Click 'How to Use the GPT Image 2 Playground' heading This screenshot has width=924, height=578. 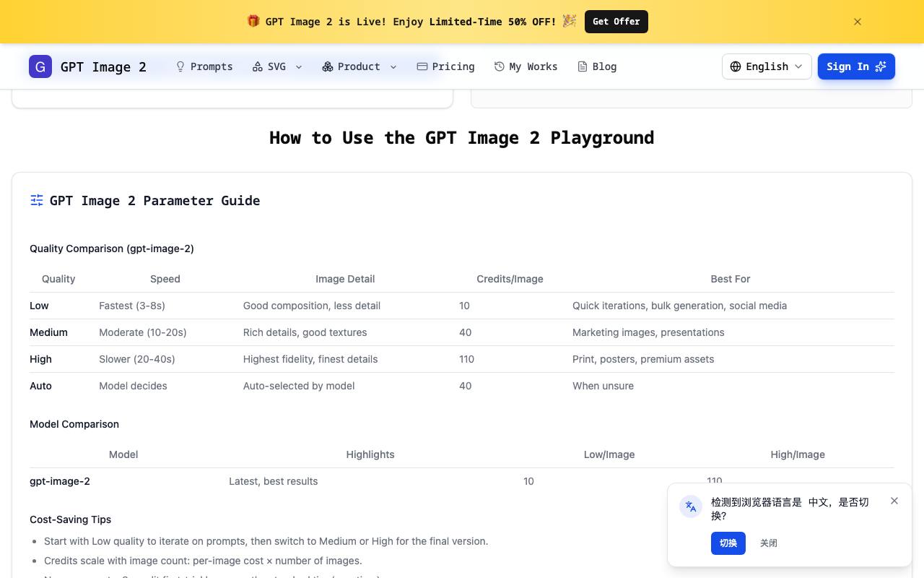pyautogui.click(x=462, y=137)
